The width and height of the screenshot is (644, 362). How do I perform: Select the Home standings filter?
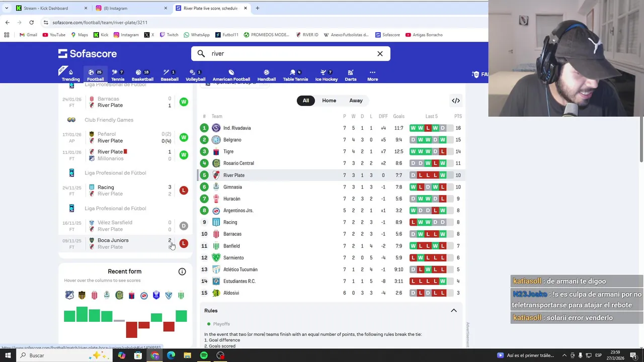click(x=329, y=101)
